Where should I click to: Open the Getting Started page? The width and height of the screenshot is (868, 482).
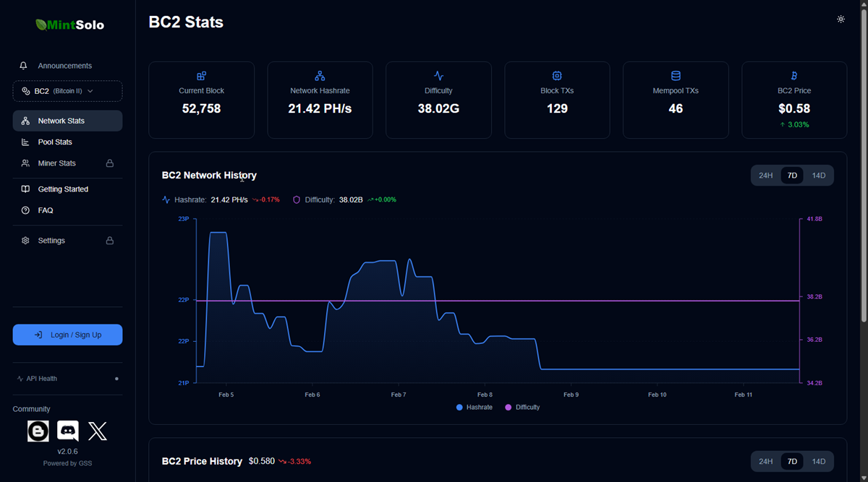pos(63,189)
